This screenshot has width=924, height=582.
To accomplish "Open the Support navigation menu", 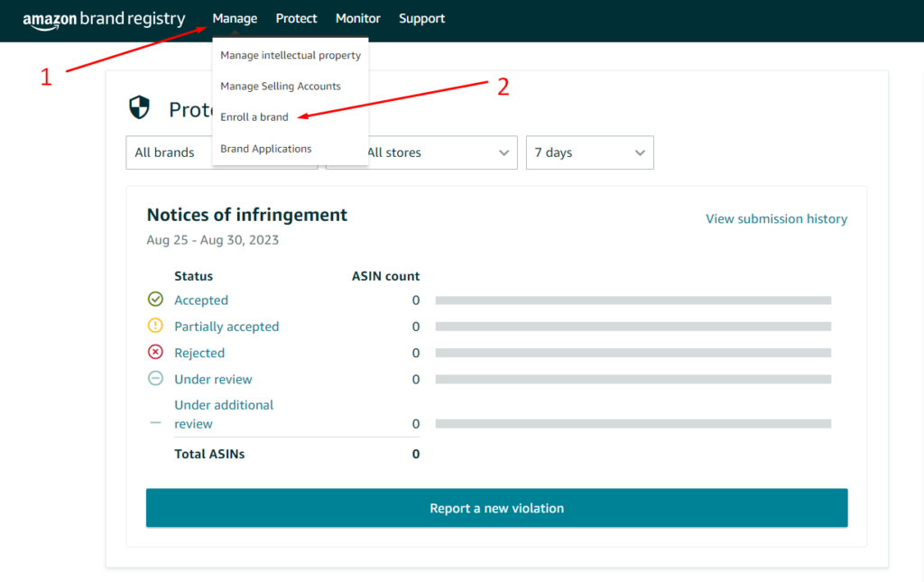I will point(421,19).
